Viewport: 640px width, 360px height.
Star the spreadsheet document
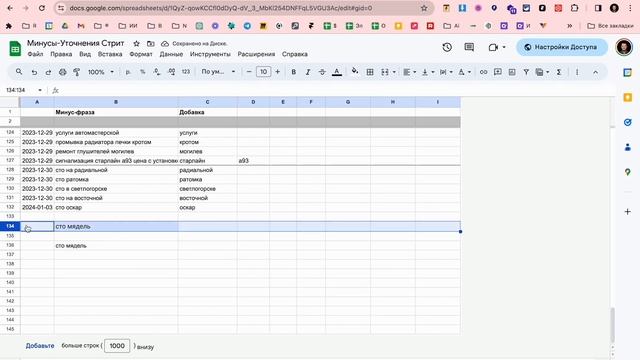click(x=136, y=43)
